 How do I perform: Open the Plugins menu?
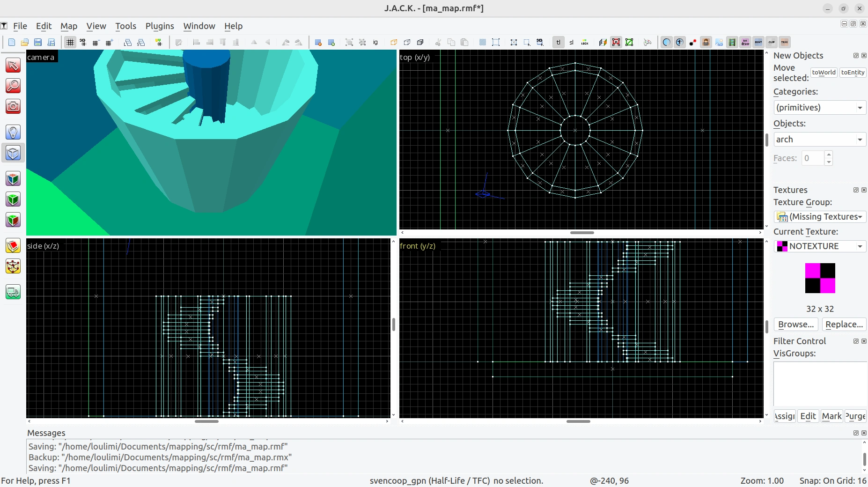pyautogui.click(x=160, y=26)
